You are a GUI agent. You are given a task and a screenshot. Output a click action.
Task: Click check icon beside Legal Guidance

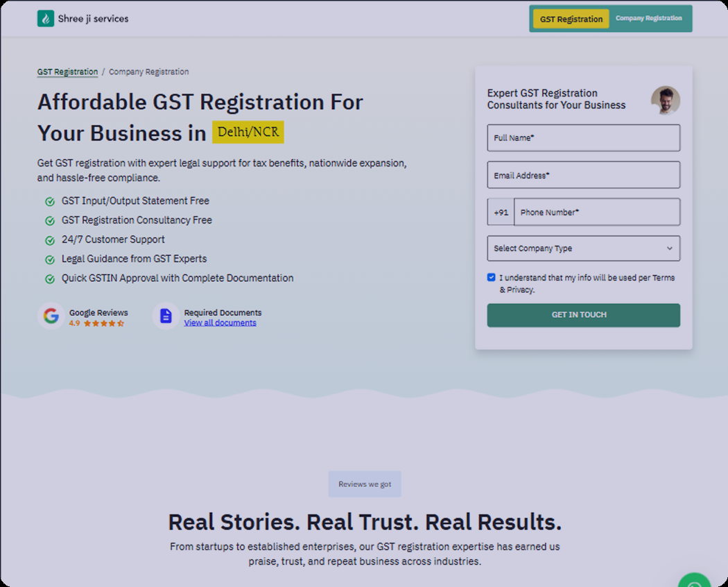click(50, 260)
